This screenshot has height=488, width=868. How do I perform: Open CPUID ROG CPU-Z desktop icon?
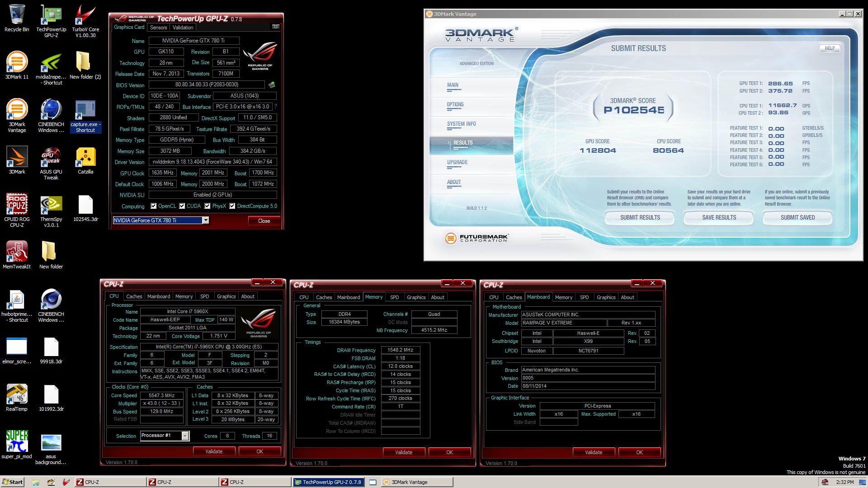17,211
